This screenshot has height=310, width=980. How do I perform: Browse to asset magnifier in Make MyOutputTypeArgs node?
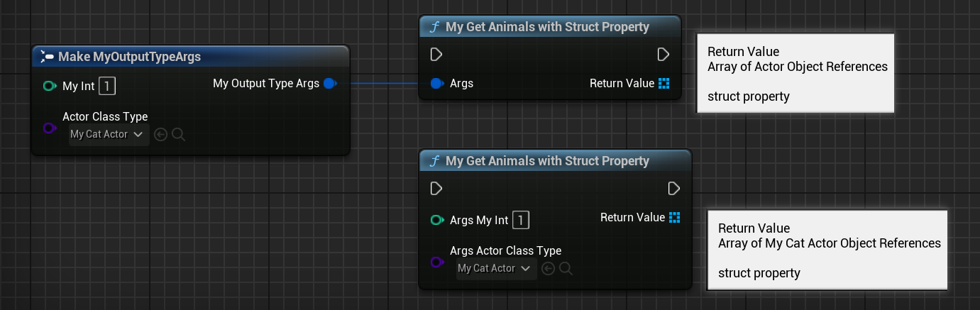178,134
